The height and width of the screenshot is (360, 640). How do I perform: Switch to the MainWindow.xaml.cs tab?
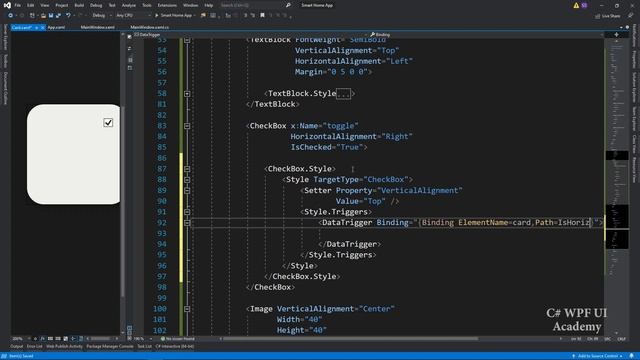[x=149, y=27]
